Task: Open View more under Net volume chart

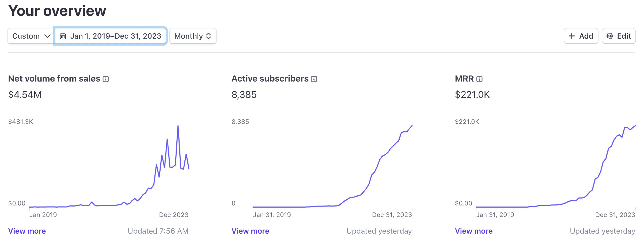Action: pos(27,231)
